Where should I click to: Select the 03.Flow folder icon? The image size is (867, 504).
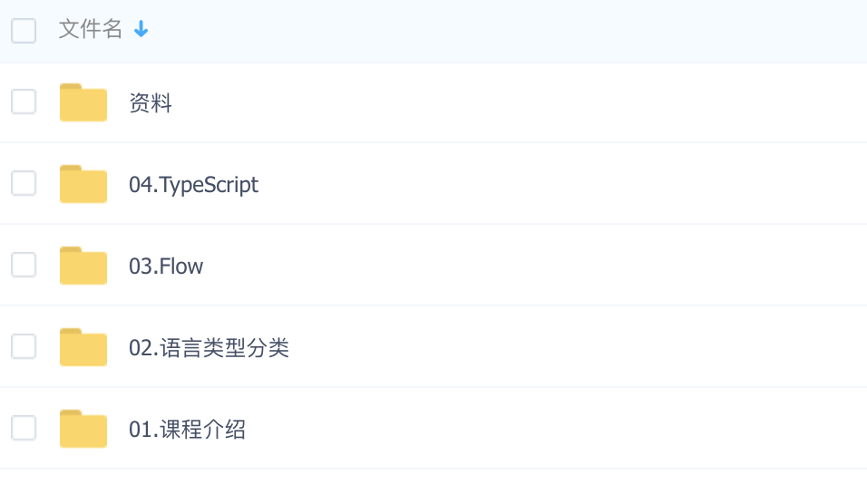tap(83, 266)
